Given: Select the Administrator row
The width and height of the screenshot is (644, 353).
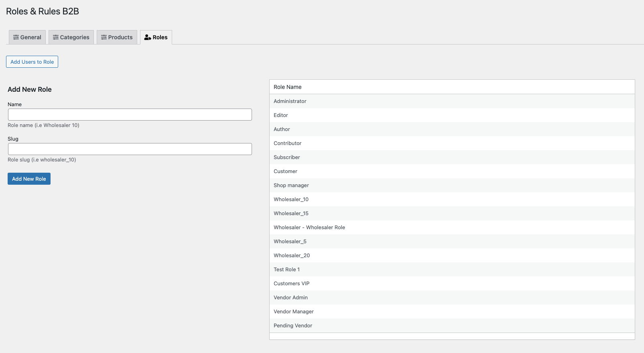Looking at the screenshot, I should click(x=452, y=101).
